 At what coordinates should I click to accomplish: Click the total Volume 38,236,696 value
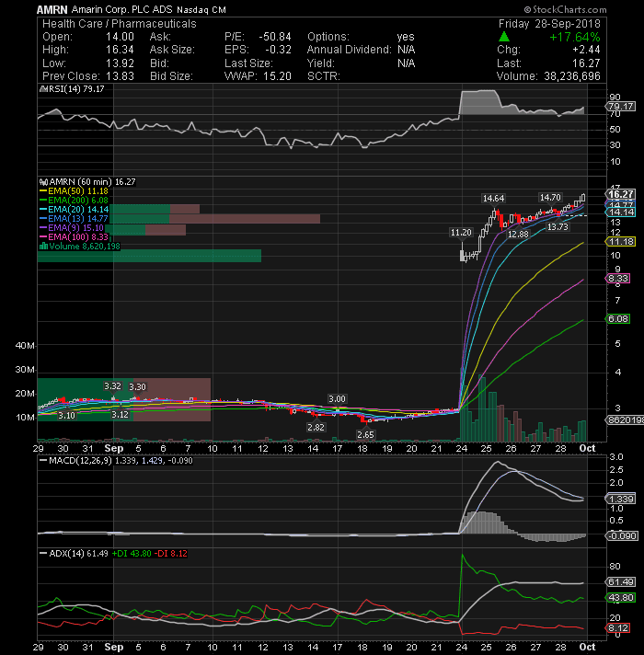(x=571, y=76)
